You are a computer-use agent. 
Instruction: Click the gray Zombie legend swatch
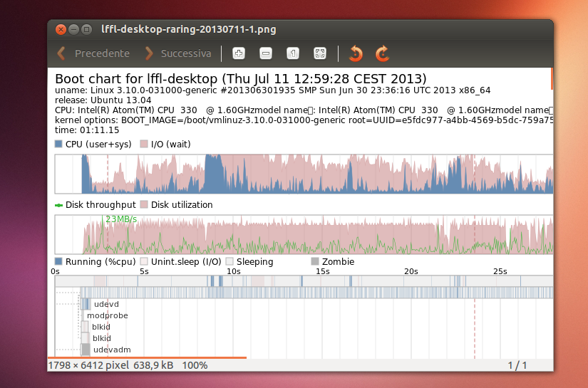[315, 262]
